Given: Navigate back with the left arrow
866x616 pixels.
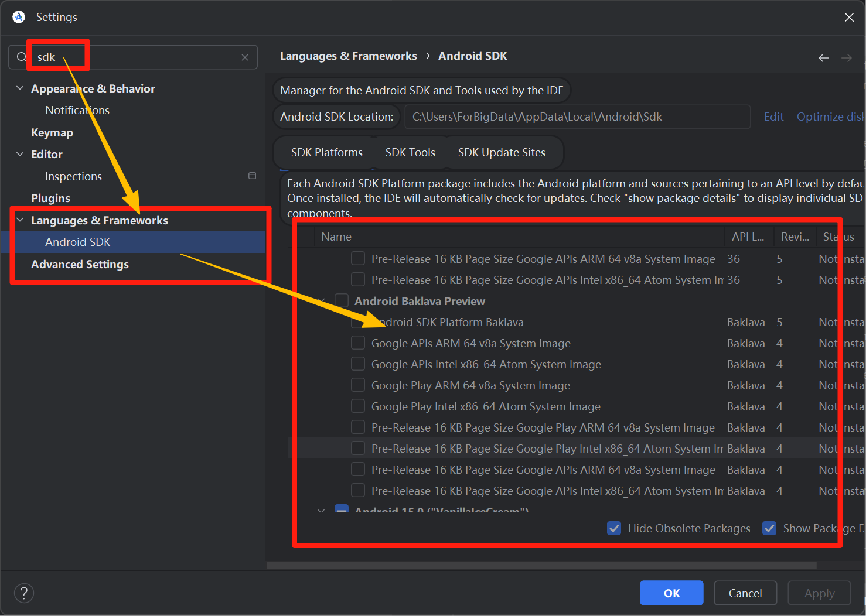Looking at the screenshot, I should pyautogui.click(x=823, y=57).
